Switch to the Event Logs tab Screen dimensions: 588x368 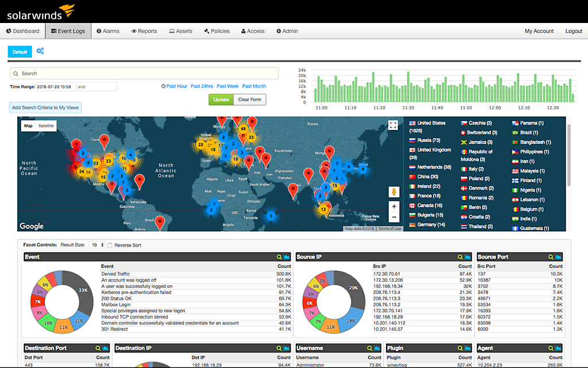[x=68, y=30]
